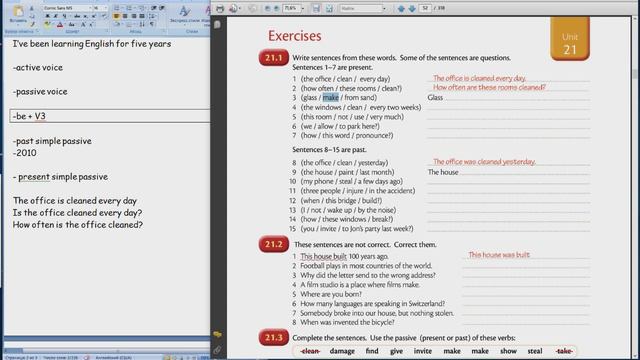Click the zoom in icon in PDF toolbar

276,8
